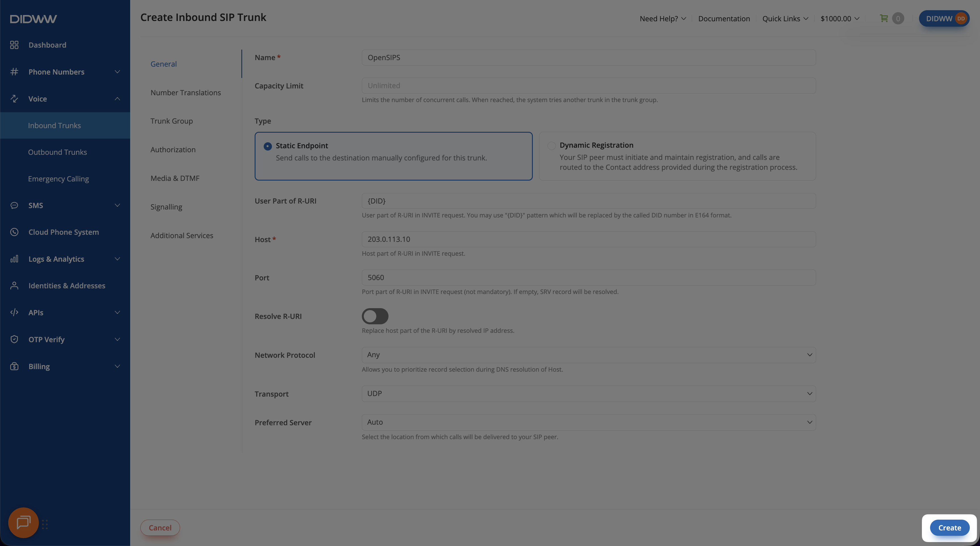Click the Cloud Phone System icon
This screenshot has width=980, height=546.
tap(14, 232)
